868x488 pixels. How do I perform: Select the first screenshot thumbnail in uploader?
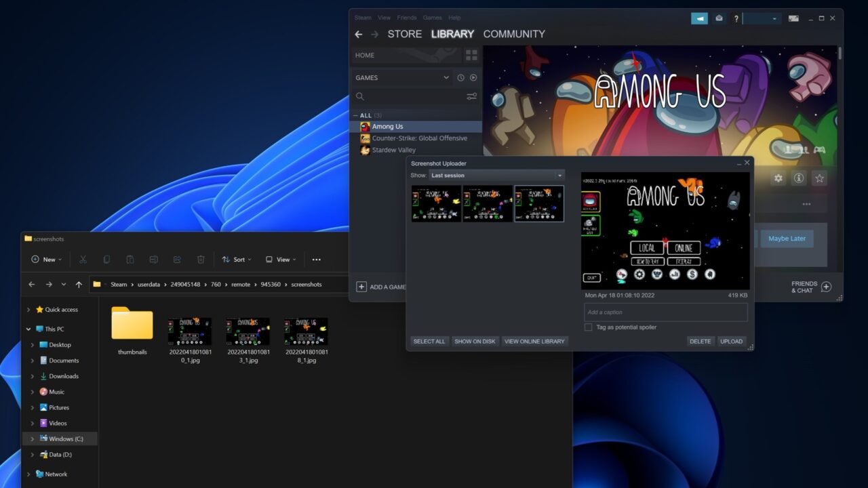click(x=436, y=203)
